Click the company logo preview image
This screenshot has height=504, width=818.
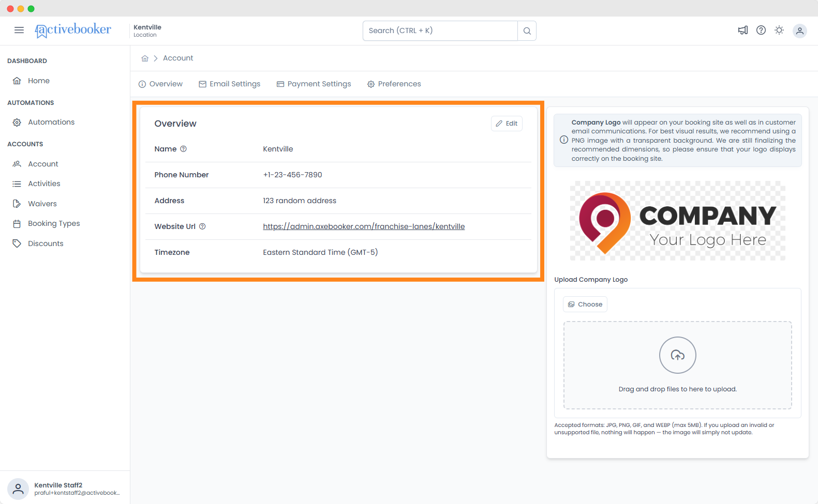point(678,221)
